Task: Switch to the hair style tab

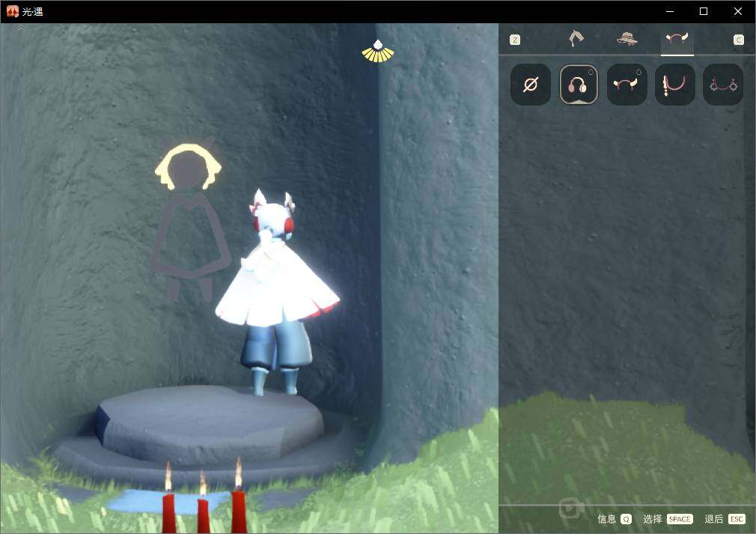Action: click(576, 39)
